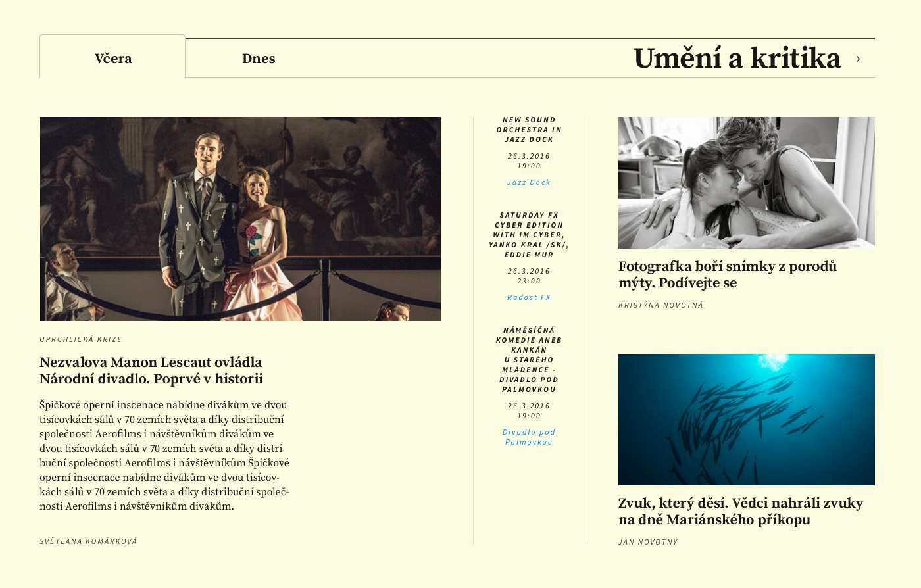Open the underwater fish school image
The image size is (921, 588).
point(746,420)
